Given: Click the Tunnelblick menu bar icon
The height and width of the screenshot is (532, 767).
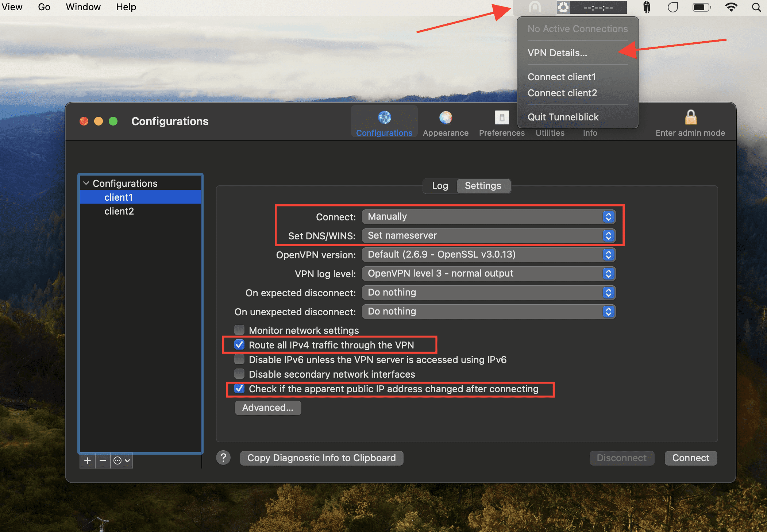Looking at the screenshot, I should (563, 7).
